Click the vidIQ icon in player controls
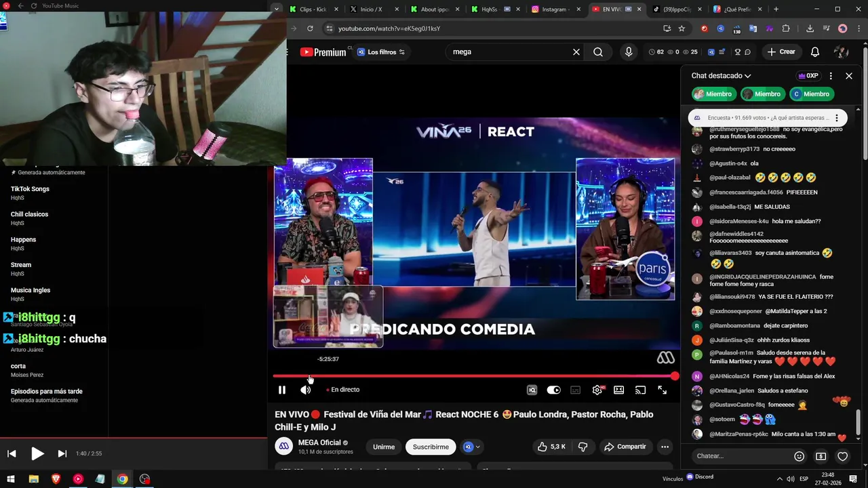The image size is (868, 488). (532, 390)
